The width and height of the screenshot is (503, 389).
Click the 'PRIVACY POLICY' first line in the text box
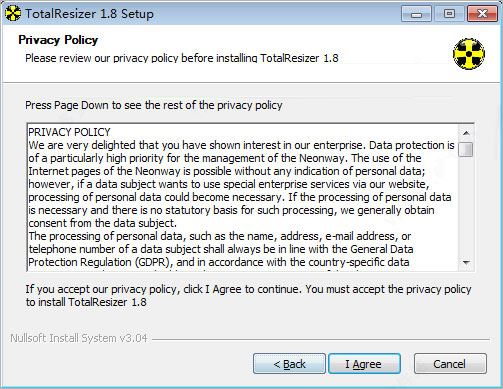pyautogui.click(x=69, y=132)
